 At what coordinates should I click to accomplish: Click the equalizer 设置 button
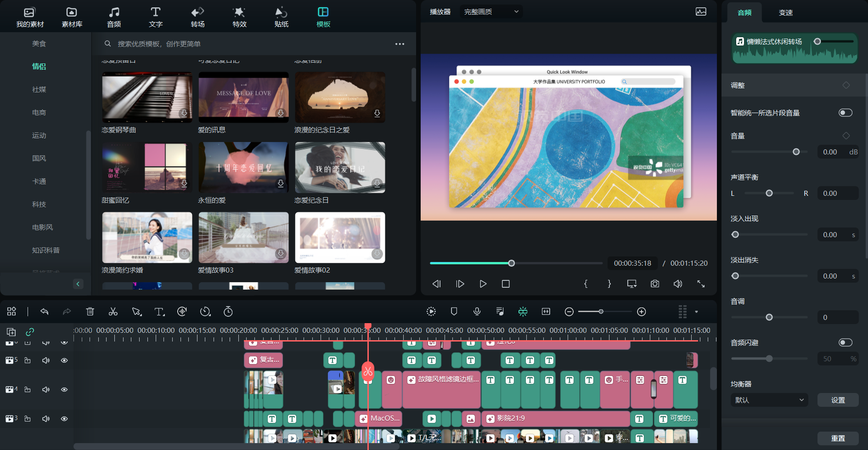tap(838, 400)
